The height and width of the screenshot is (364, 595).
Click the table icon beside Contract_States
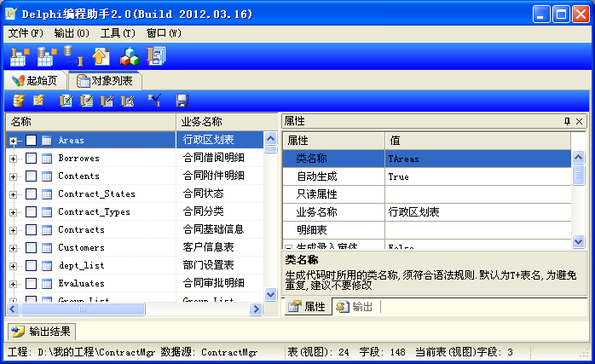coord(47,194)
